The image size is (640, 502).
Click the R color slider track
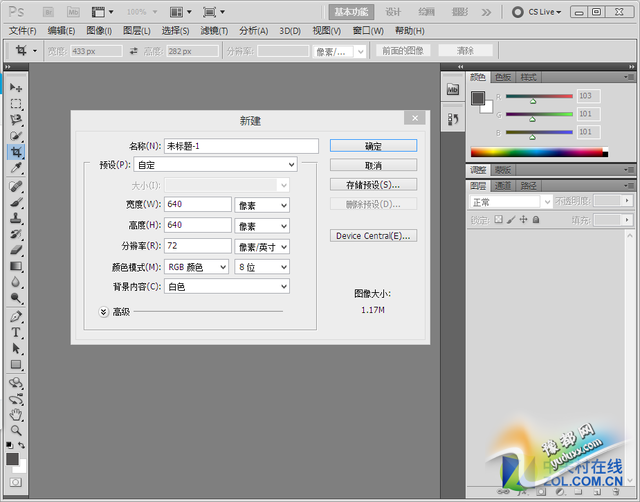click(x=538, y=96)
